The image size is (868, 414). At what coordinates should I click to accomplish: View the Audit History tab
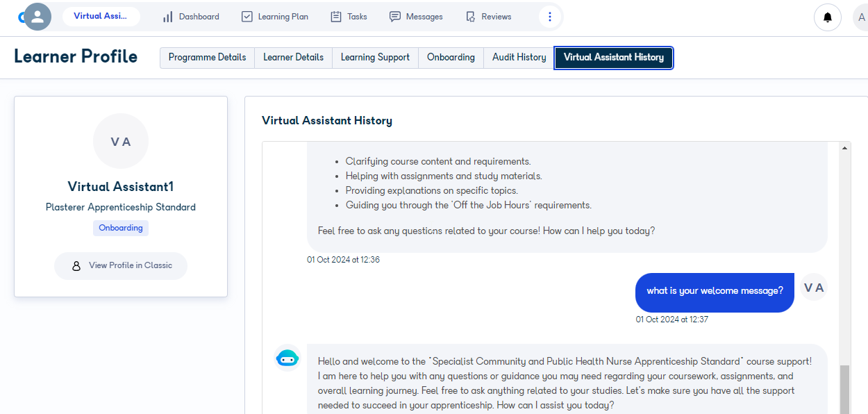coord(519,58)
